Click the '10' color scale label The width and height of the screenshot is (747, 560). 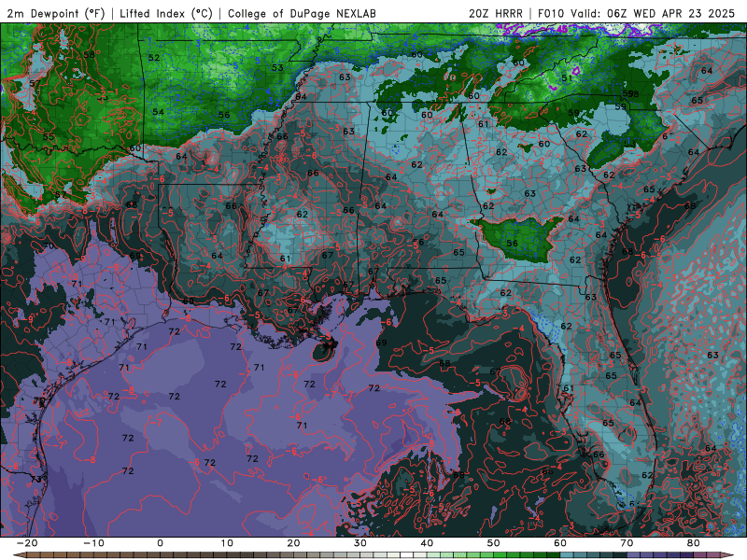click(x=227, y=543)
